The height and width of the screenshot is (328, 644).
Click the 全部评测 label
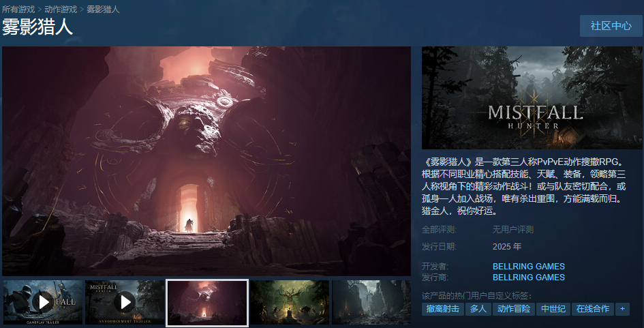[x=439, y=230]
